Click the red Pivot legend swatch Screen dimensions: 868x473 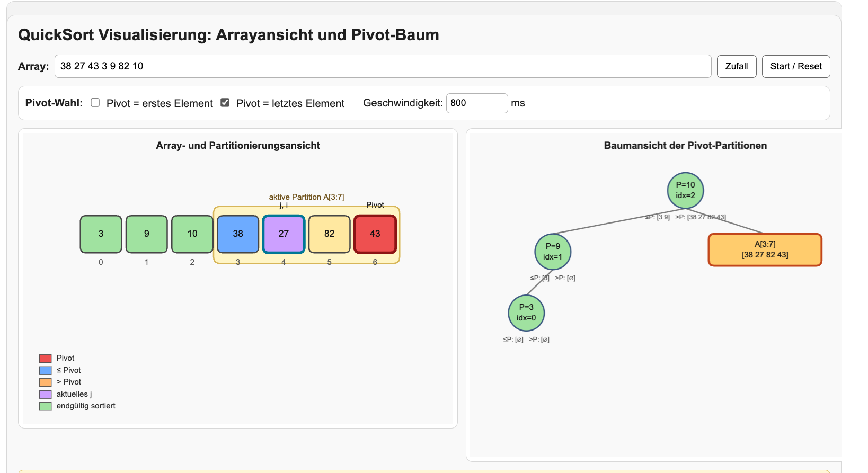(45, 359)
